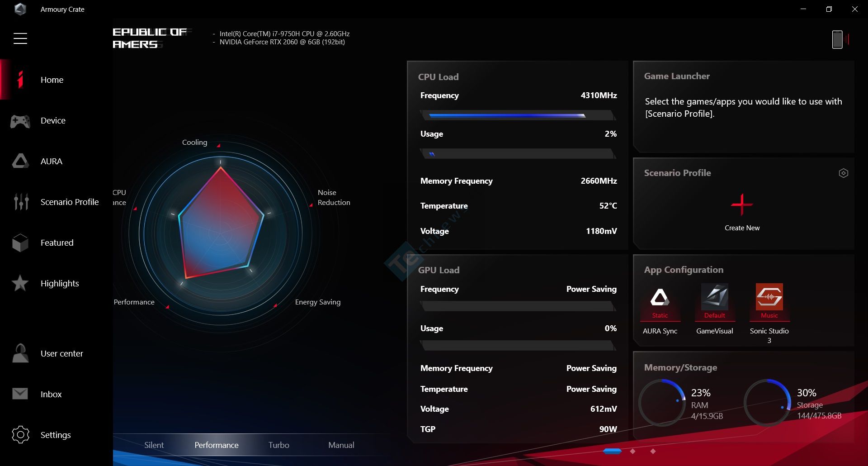Click Music label under Sonic Studio
The image size is (868, 466).
[x=769, y=315]
